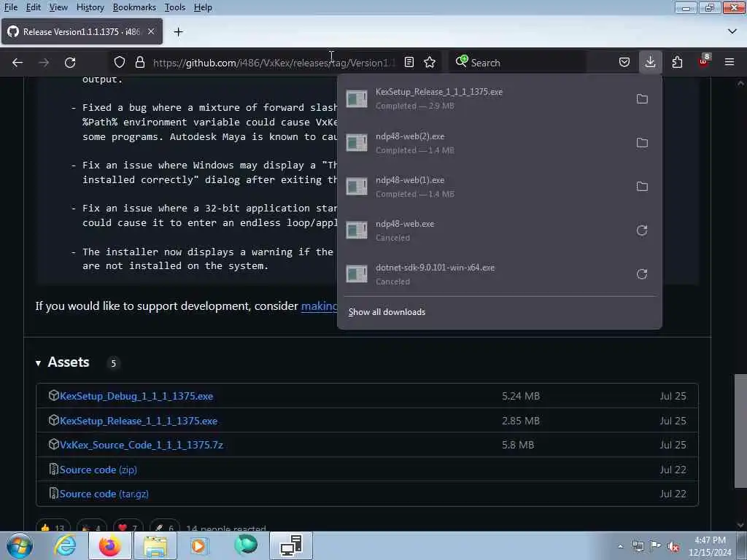Download Source code (zip)
The height and width of the screenshot is (560, 747).
pos(98,470)
